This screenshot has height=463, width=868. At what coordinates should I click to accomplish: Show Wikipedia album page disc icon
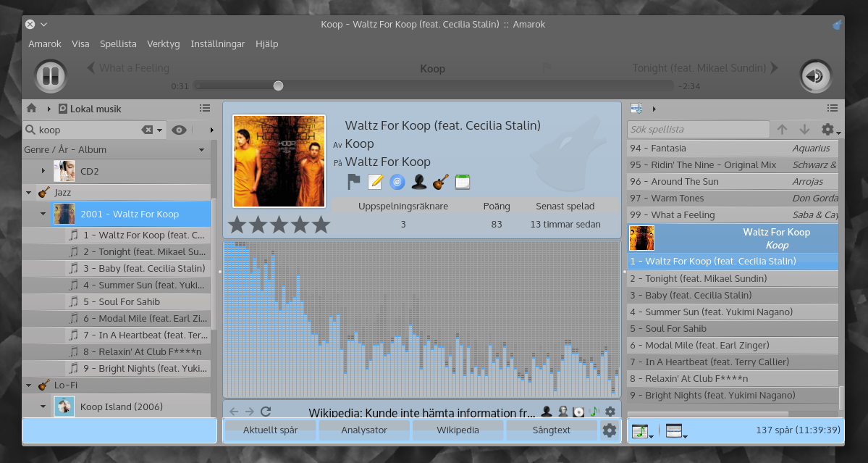578,412
